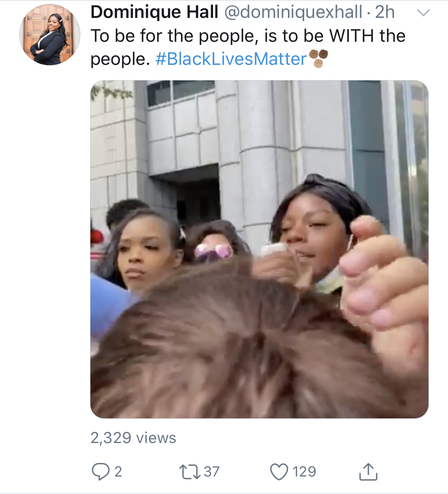Image resolution: width=448 pixels, height=494 pixels.
Task: Click the 2h timestamp
Action: point(385,12)
